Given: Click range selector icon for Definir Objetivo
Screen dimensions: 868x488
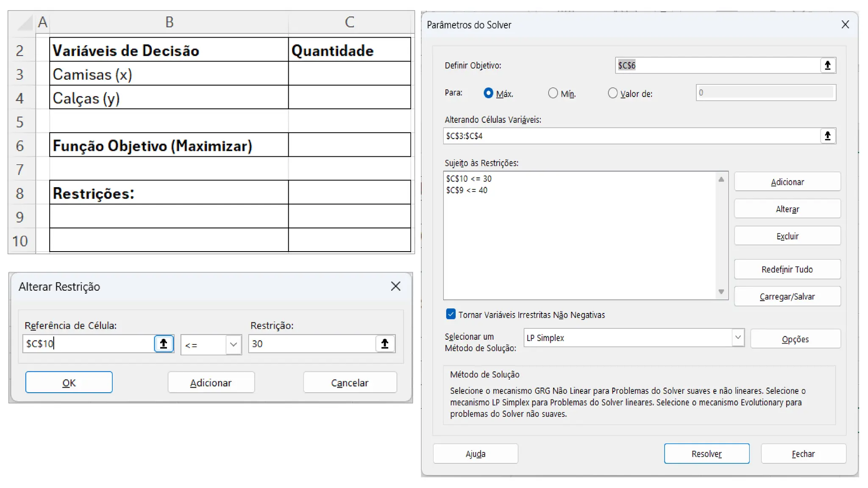Looking at the screenshot, I should [x=827, y=65].
